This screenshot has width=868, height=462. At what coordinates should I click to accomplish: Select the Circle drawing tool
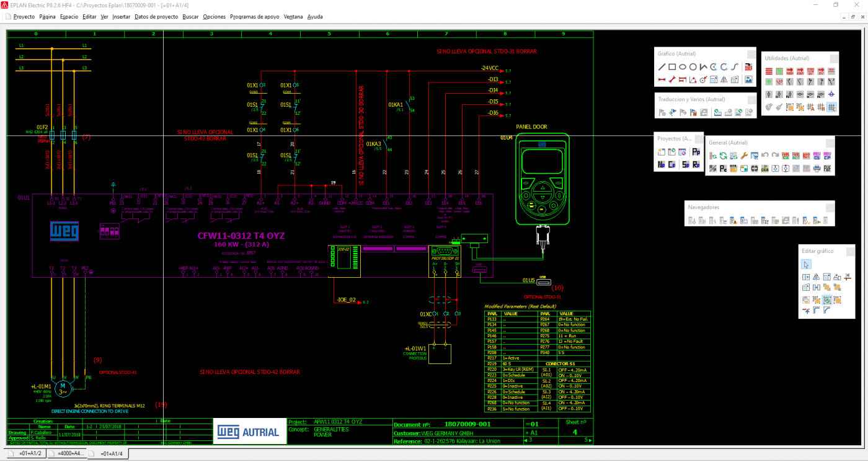click(x=693, y=67)
